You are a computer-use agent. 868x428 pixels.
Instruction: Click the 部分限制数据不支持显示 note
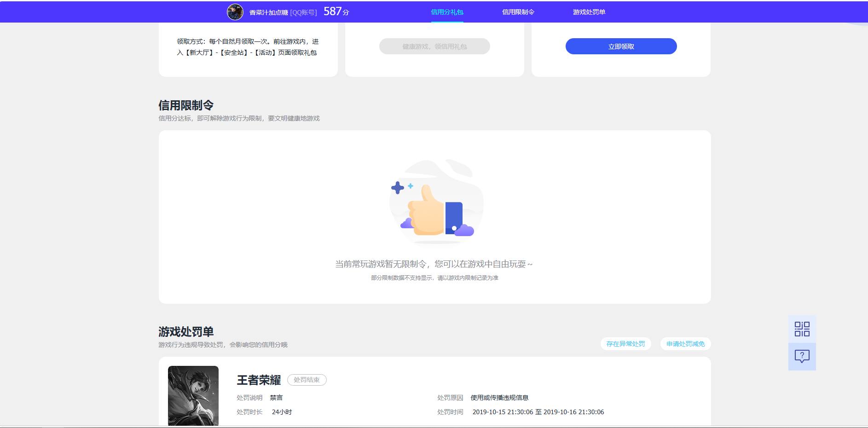point(434,278)
